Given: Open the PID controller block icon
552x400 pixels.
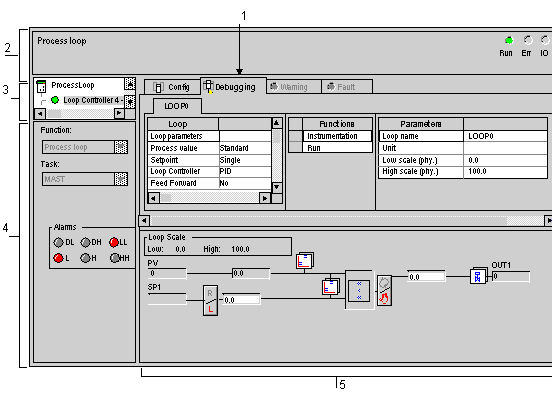Looking at the screenshot, I should [x=359, y=290].
